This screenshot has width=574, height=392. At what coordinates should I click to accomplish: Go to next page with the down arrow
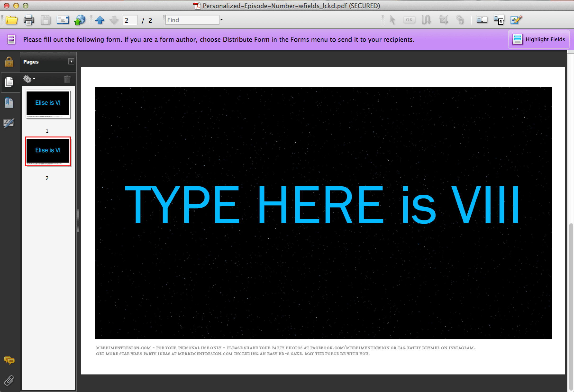pos(114,20)
